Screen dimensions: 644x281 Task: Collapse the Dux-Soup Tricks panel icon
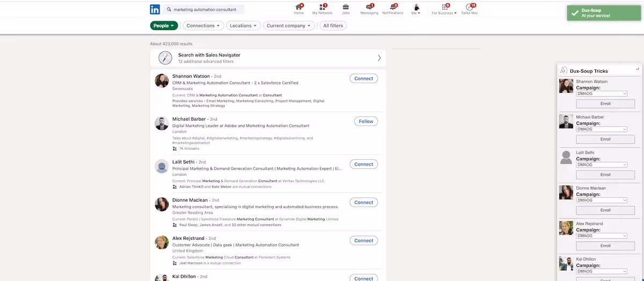point(638,69)
